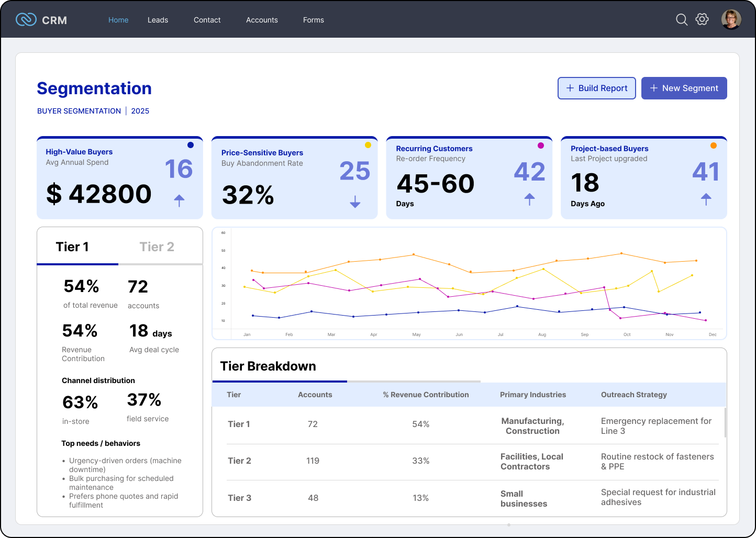The image size is (756, 538).
Task: Click the Tier Breakdown heading tab
Action: pyautogui.click(x=268, y=366)
